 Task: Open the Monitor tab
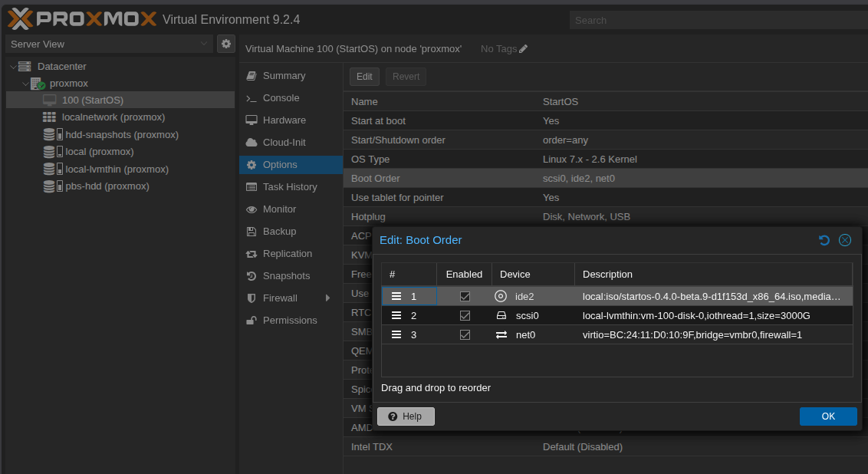point(291,209)
